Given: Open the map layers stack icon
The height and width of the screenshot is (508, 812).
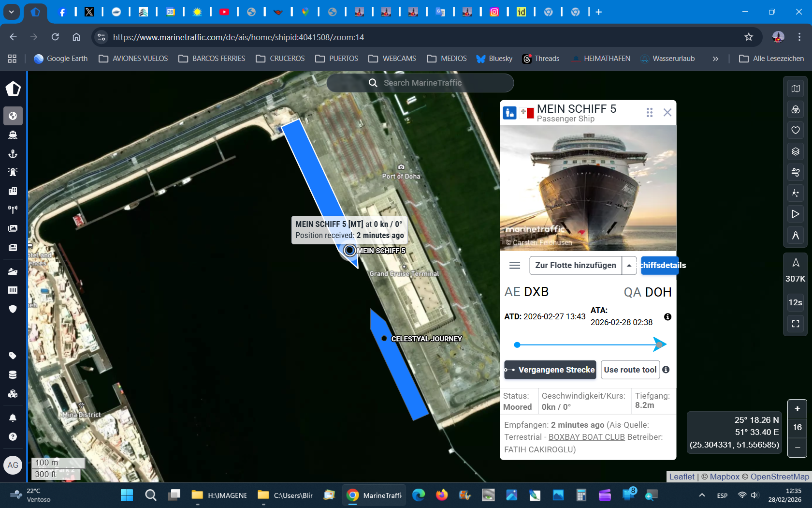Looking at the screenshot, I should (x=795, y=151).
